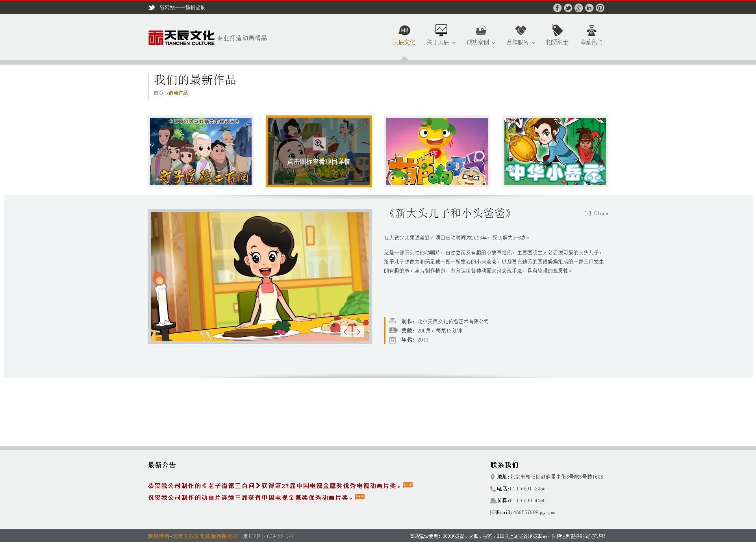Click the Email address 46855780@qq.com
756x542 pixels.
[534, 512]
